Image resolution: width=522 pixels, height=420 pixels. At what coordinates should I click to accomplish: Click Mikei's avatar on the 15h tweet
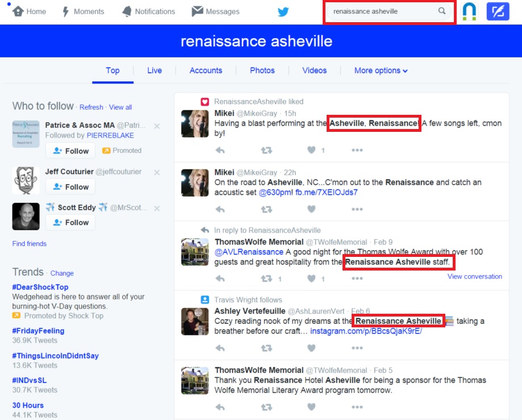click(x=195, y=123)
